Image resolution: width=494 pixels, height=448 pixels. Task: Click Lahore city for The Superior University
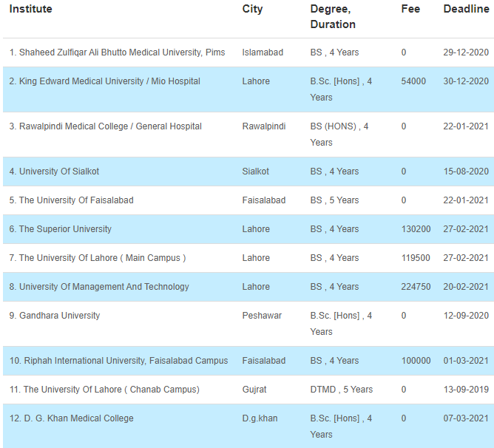256,229
